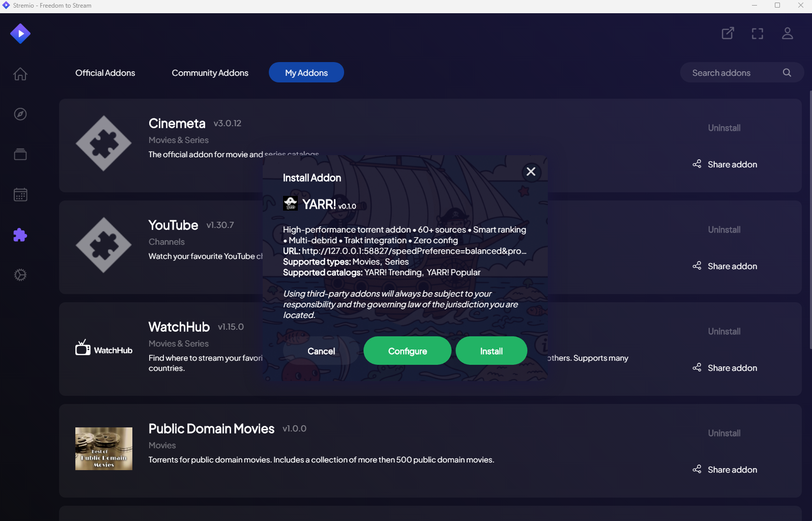812x521 pixels.
Task: Click the Cinemeta addon title
Action: click(x=177, y=123)
